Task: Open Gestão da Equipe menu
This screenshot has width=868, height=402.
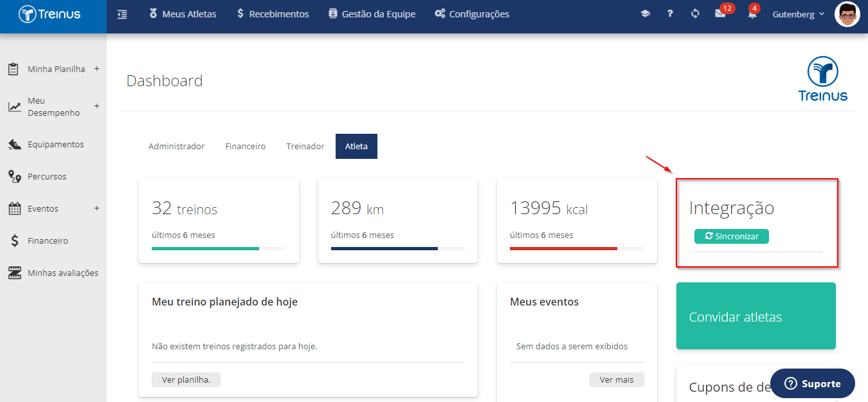Action: tap(372, 14)
